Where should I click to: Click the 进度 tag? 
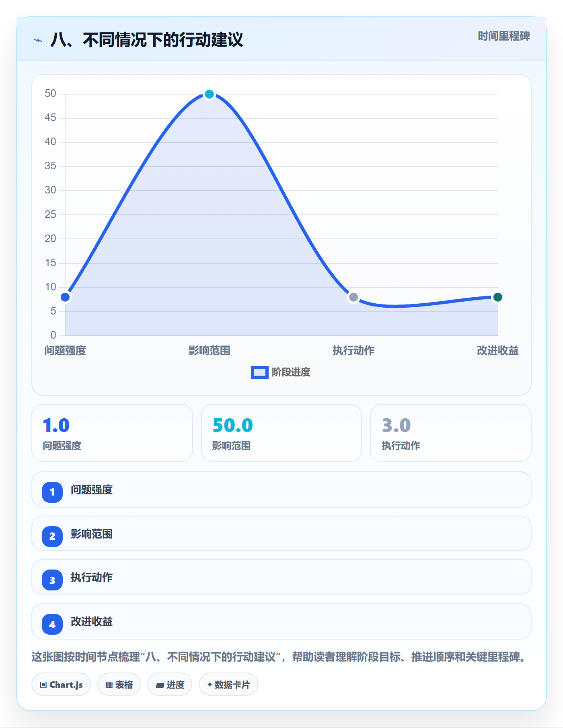pyautogui.click(x=170, y=684)
